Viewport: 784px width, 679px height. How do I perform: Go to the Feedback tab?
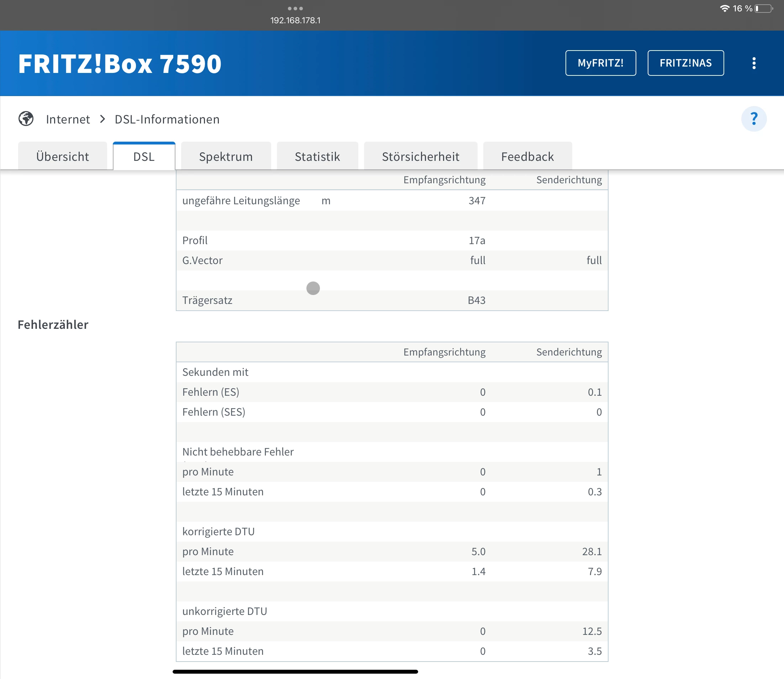[527, 157]
